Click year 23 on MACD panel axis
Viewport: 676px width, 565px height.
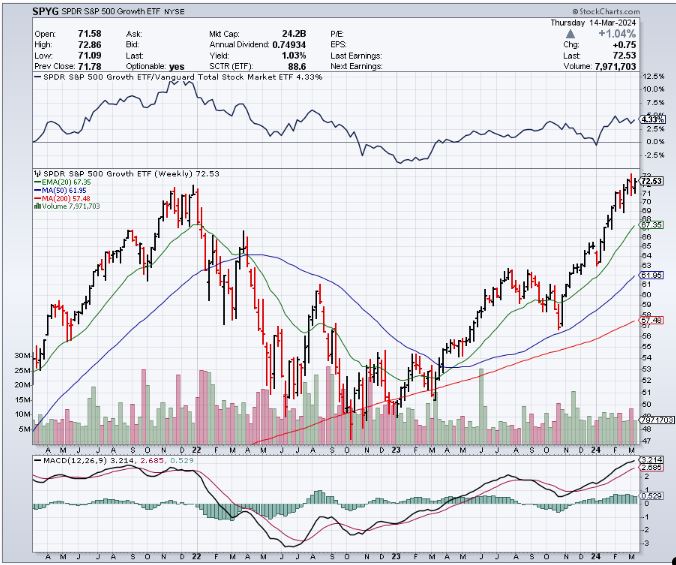coord(397,557)
